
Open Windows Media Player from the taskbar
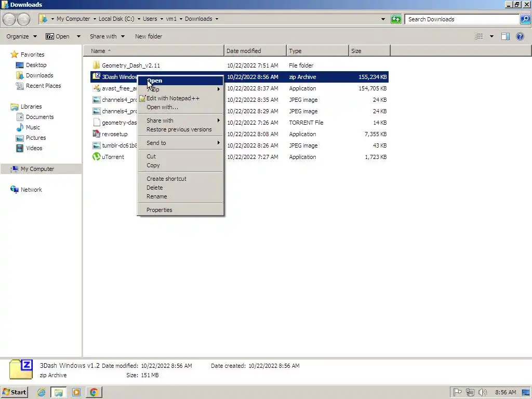pos(76,392)
